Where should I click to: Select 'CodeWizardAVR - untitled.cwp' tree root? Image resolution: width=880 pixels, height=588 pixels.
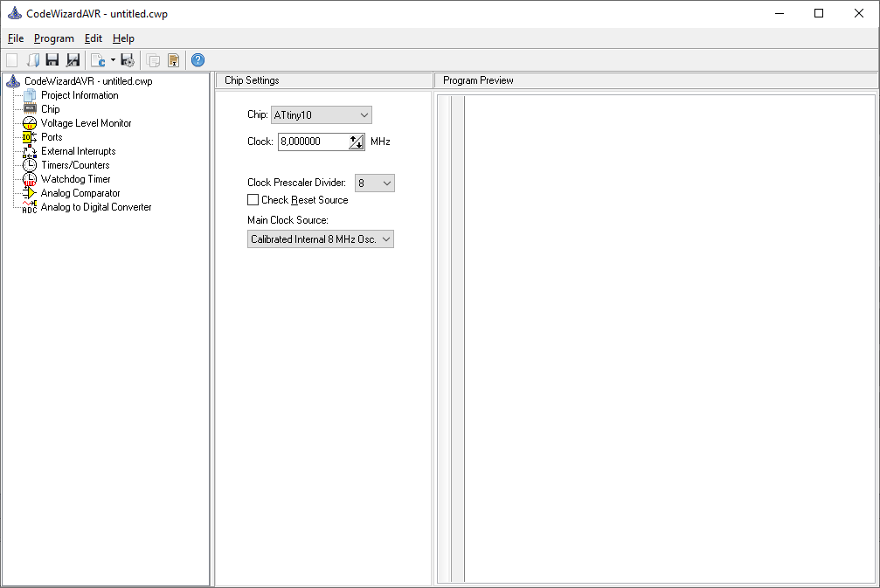[x=88, y=81]
